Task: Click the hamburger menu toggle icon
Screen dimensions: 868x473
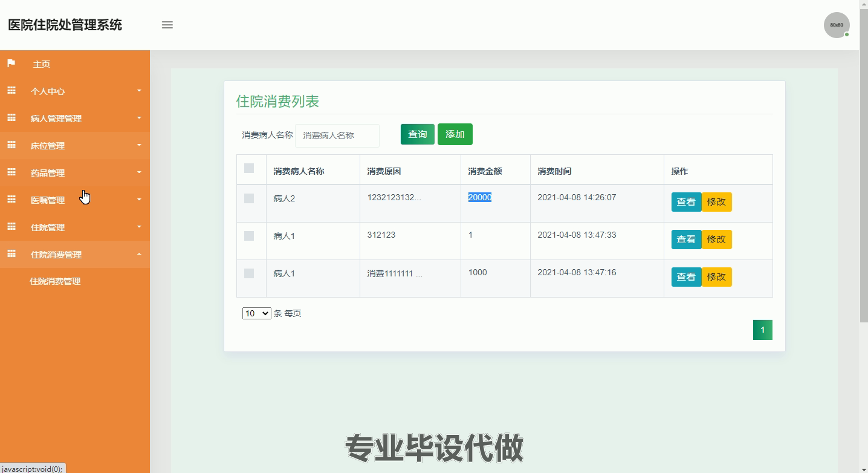Action: pos(167,25)
